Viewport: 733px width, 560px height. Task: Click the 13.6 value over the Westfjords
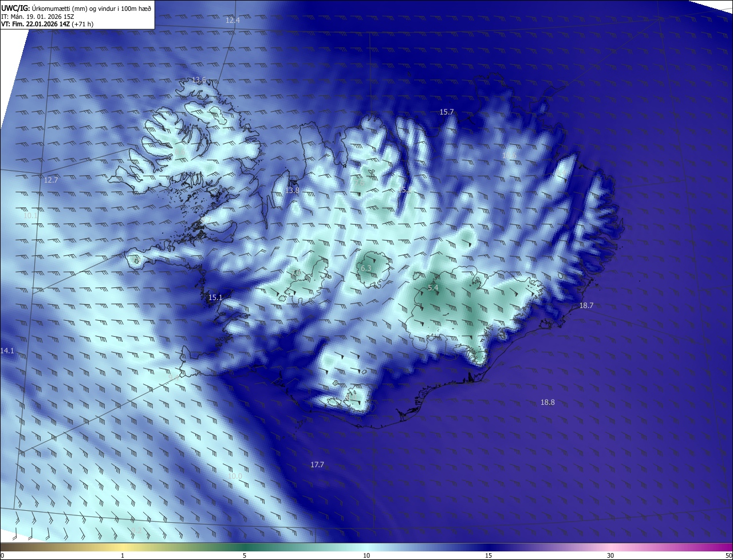coord(199,80)
